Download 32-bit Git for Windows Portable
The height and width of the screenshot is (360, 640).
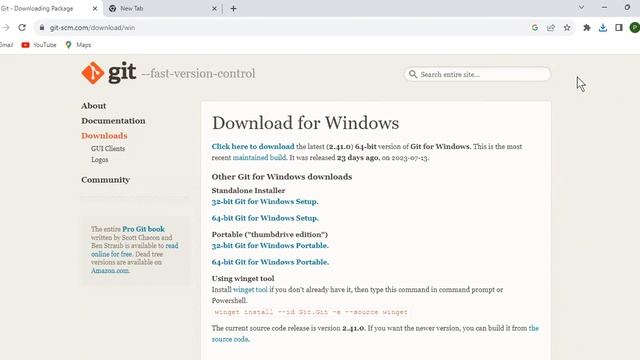(x=270, y=246)
